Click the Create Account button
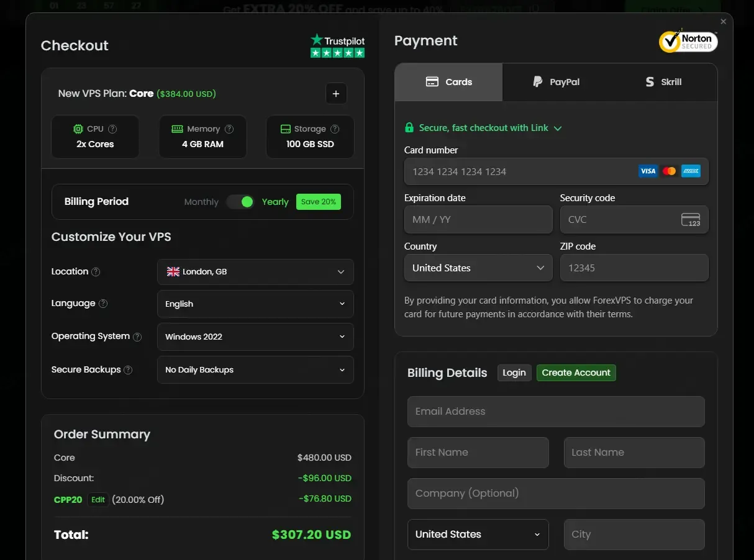The image size is (754, 560). click(x=576, y=373)
